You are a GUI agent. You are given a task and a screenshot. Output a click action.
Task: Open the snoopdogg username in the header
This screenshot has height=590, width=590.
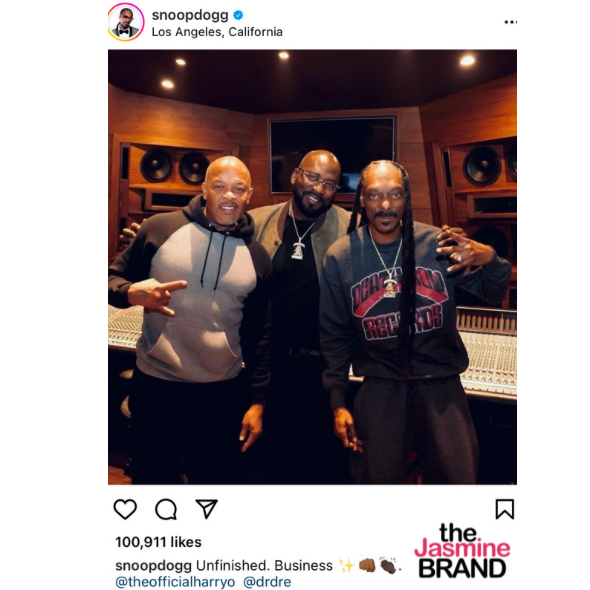(190, 15)
